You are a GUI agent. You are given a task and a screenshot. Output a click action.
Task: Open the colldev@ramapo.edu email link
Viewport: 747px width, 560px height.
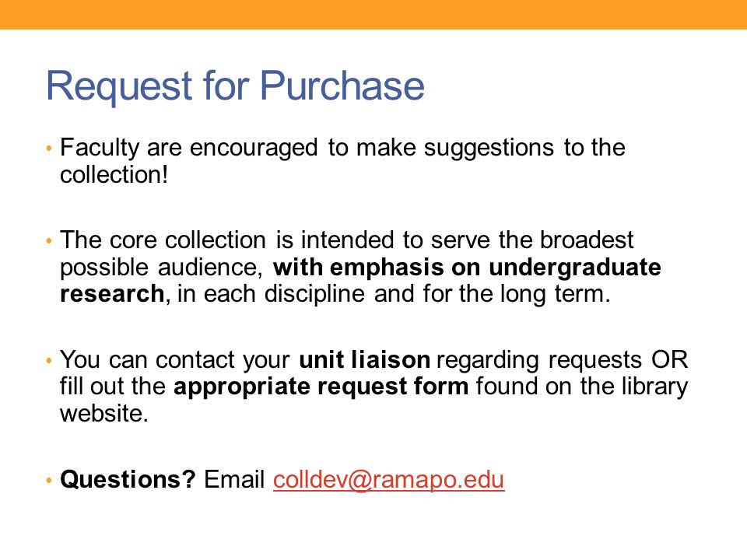pos(388,480)
